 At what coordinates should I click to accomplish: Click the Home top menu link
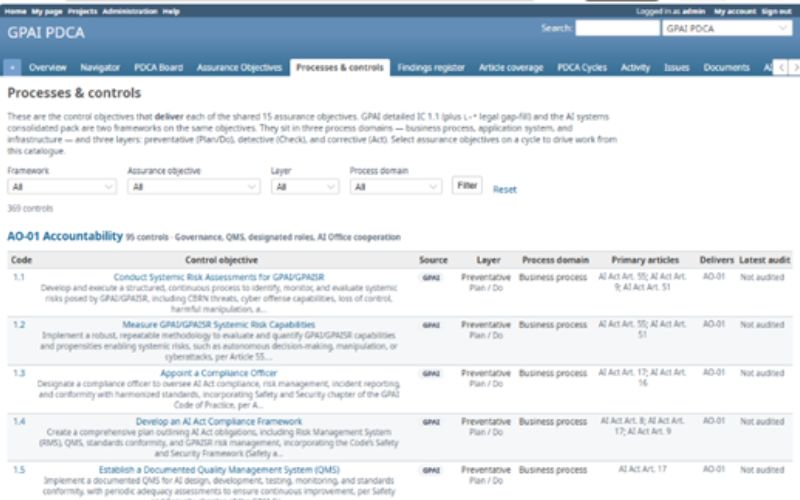pos(15,11)
